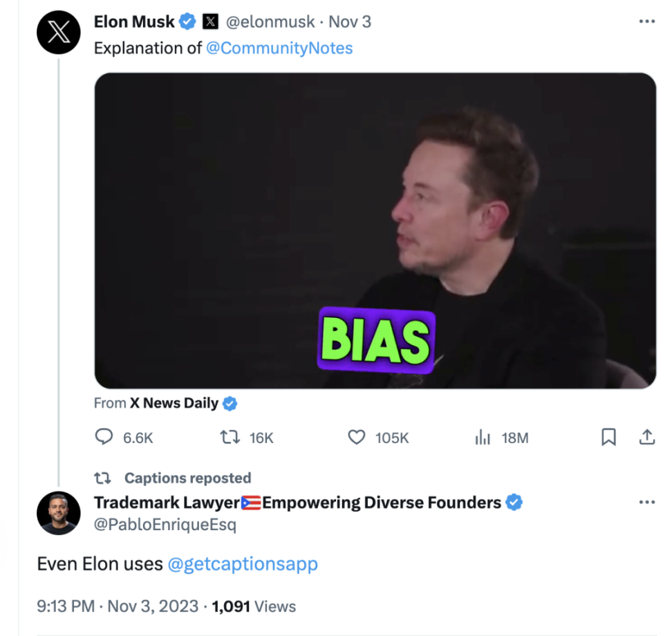The image size is (672, 636).
Task: Open X News Daily source link
Action: click(x=174, y=403)
